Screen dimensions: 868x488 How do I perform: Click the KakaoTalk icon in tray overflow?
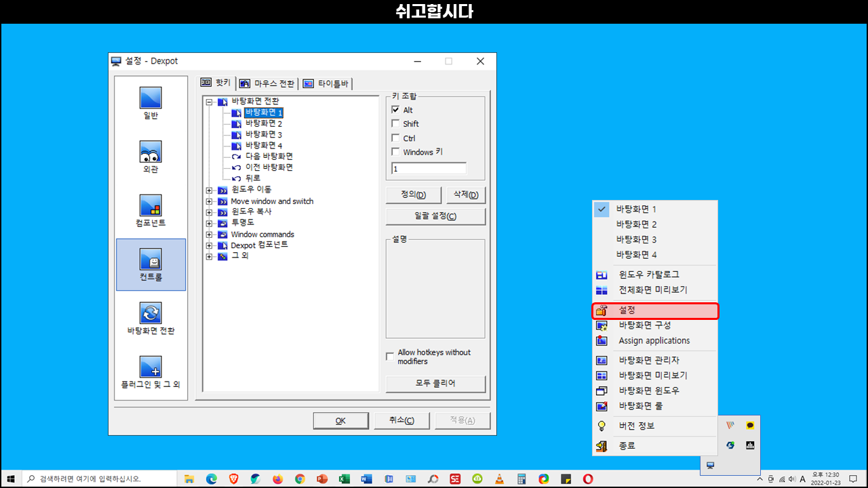[x=750, y=426]
